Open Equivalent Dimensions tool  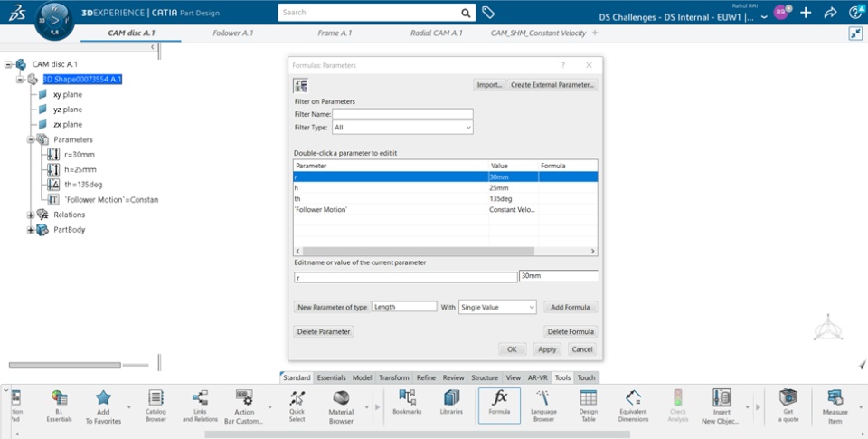coord(633,406)
